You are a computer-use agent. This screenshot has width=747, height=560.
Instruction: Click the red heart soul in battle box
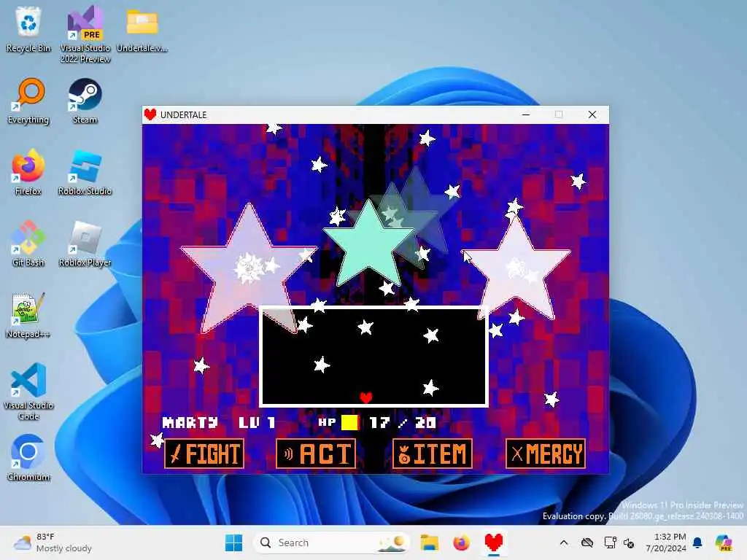(x=366, y=397)
